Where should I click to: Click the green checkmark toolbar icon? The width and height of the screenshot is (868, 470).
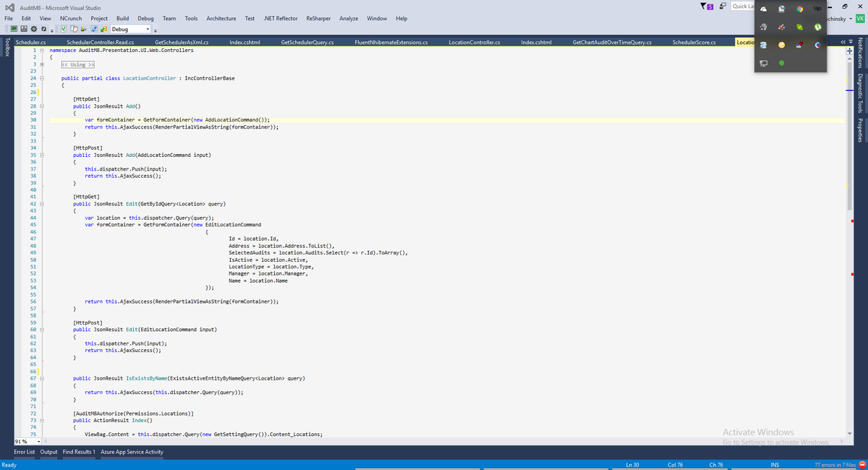click(x=64, y=29)
